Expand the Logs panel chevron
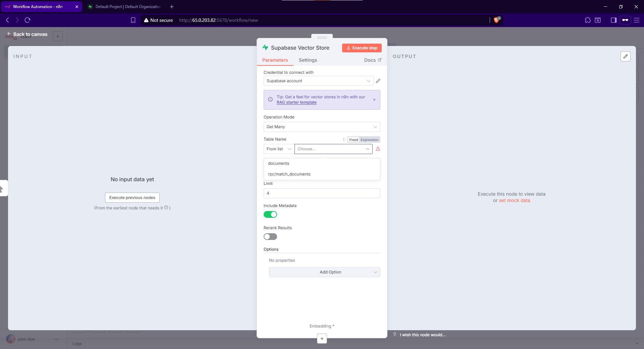The height and width of the screenshot is (349, 644). tap(637, 344)
